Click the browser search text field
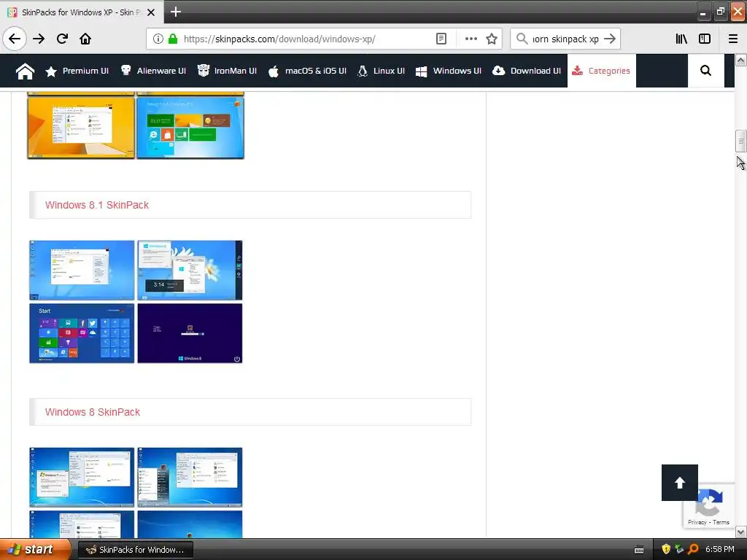The height and width of the screenshot is (560, 747). [x=565, y=39]
